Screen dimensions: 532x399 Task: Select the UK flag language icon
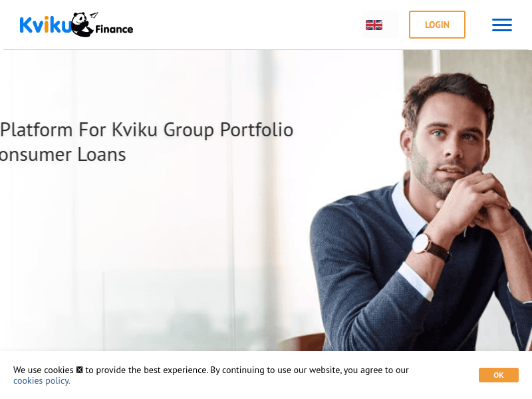coord(374,25)
